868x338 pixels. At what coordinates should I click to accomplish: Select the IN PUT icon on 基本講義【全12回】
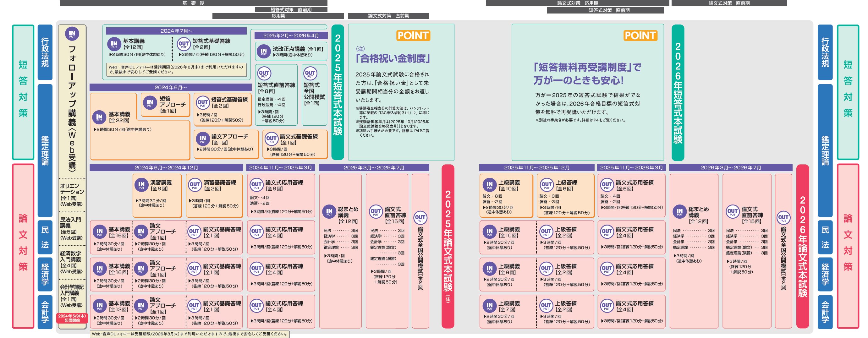114,44
